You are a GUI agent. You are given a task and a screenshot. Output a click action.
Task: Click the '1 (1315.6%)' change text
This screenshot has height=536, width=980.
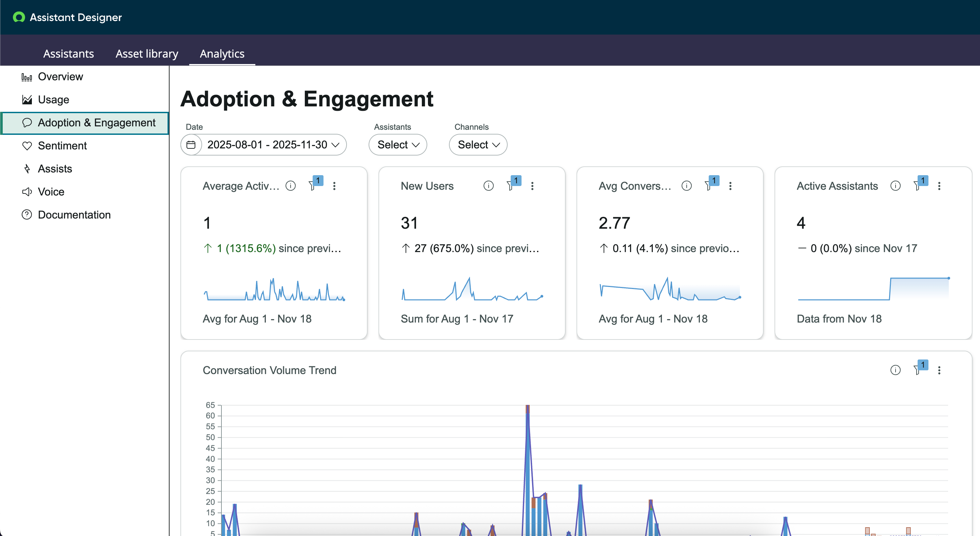[246, 249]
